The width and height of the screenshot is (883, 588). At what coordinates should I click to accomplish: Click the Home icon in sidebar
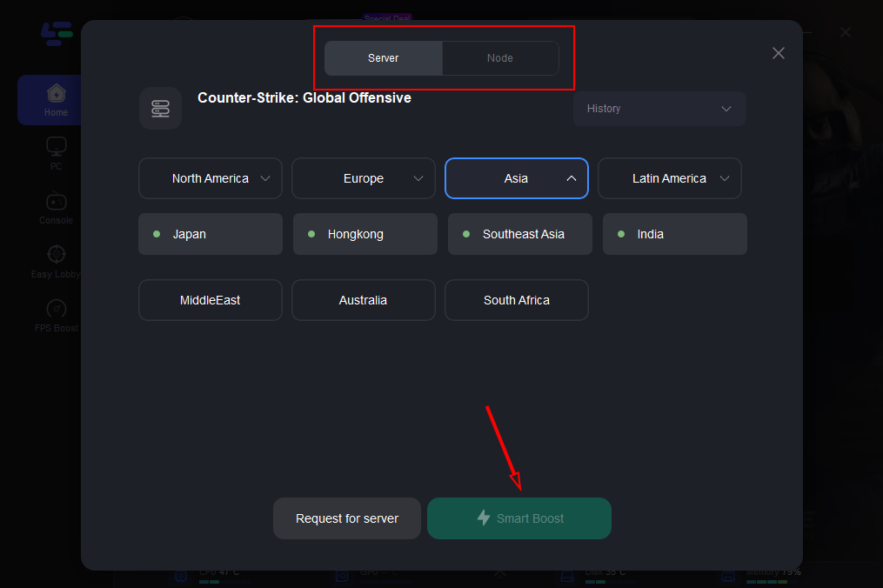57,93
